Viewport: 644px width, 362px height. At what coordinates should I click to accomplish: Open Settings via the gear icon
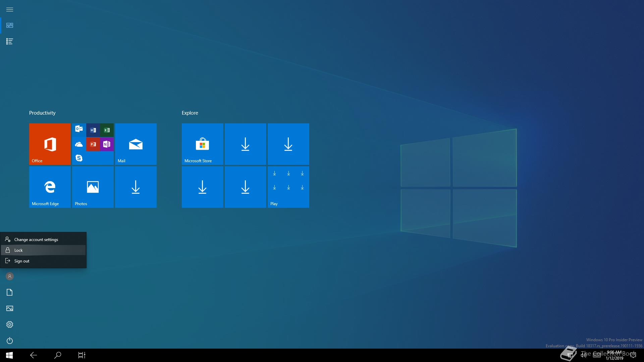(x=10, y=324)
